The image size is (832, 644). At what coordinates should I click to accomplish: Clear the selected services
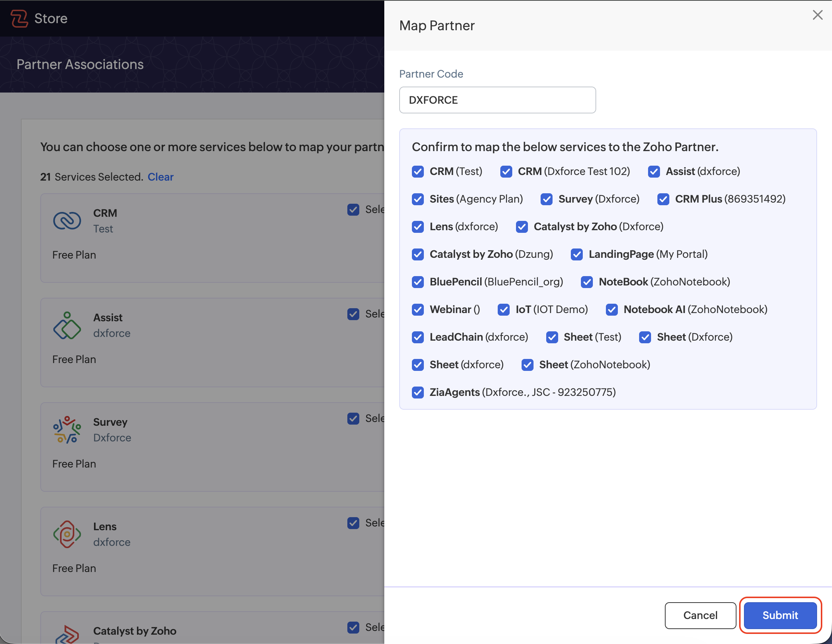point(160,177)
